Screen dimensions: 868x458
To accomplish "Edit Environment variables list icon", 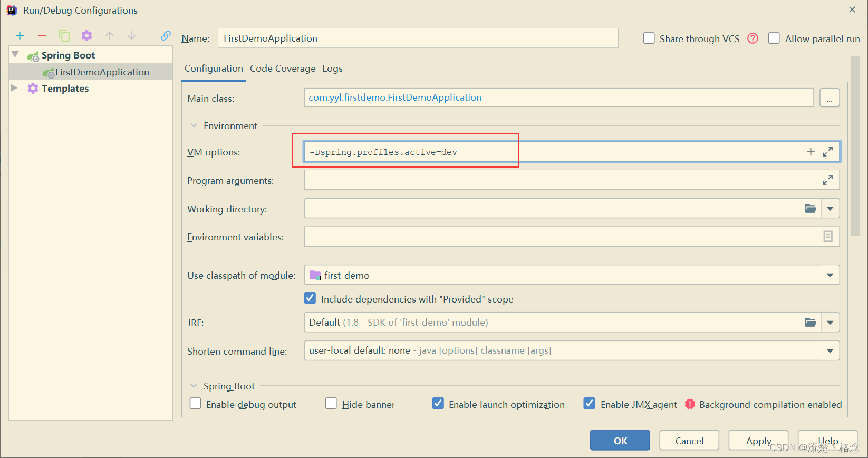I will [828, 237].
